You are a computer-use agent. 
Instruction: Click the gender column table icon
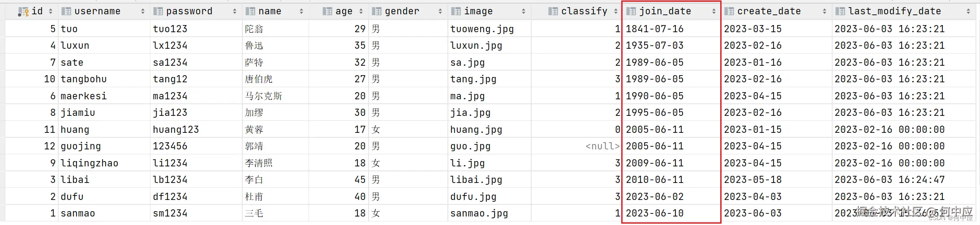click(377, 12)
